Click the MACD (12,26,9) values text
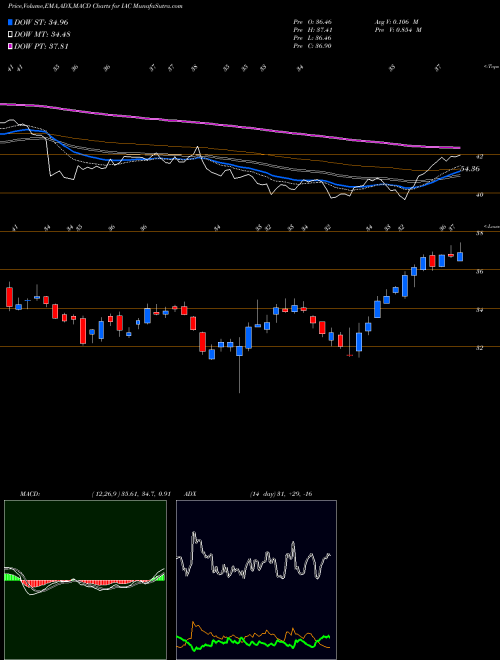This screenshot has width=500, height=660. point(130,494)
